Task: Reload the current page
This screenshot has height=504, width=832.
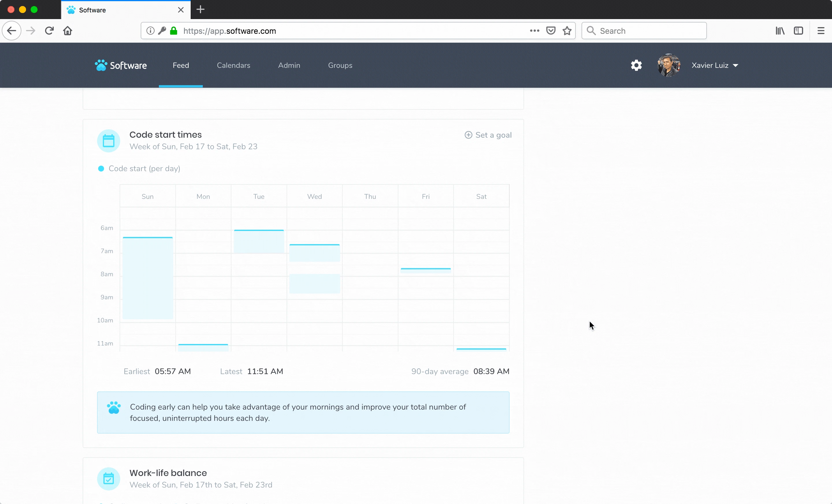Action: (x=49, y=31)
